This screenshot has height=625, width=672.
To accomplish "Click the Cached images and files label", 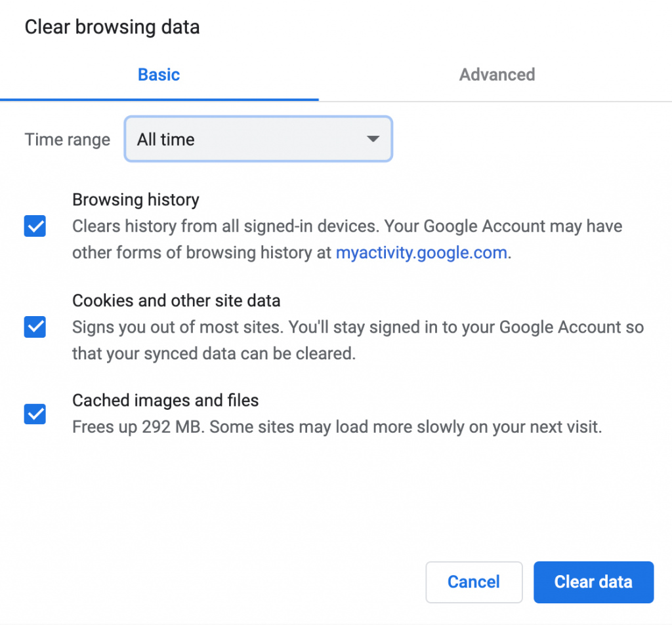I will pyautogui.click(x=165, y=400).
